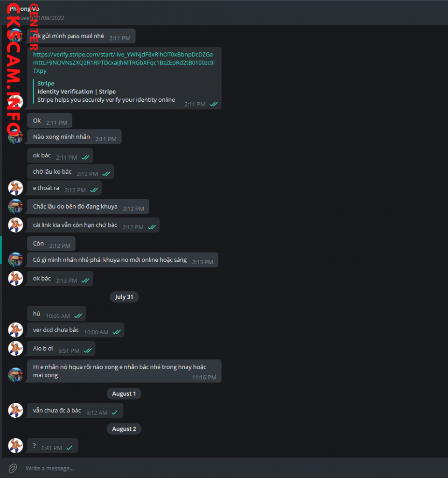Select the 'Ok gửi mình pass mail nhé' message

[x=81, y=36]
